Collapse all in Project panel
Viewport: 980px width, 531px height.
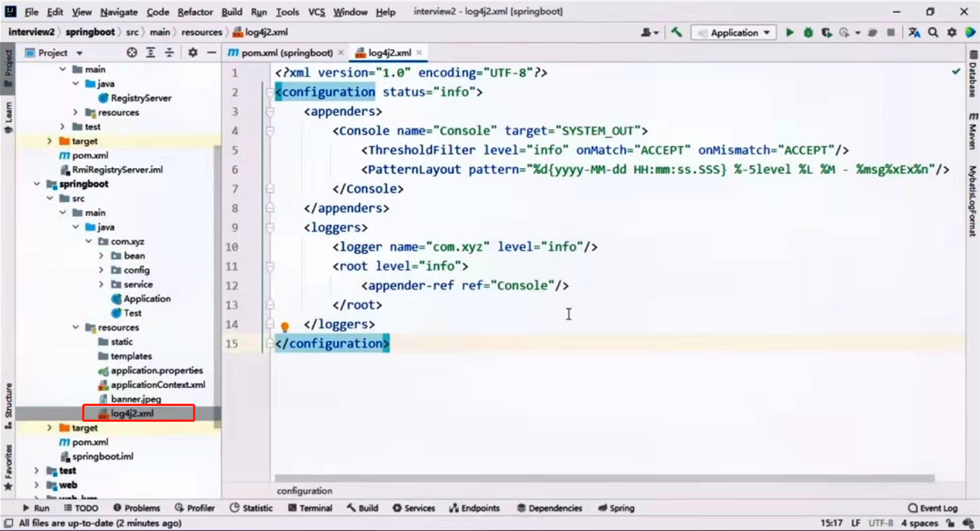(170, 53)
